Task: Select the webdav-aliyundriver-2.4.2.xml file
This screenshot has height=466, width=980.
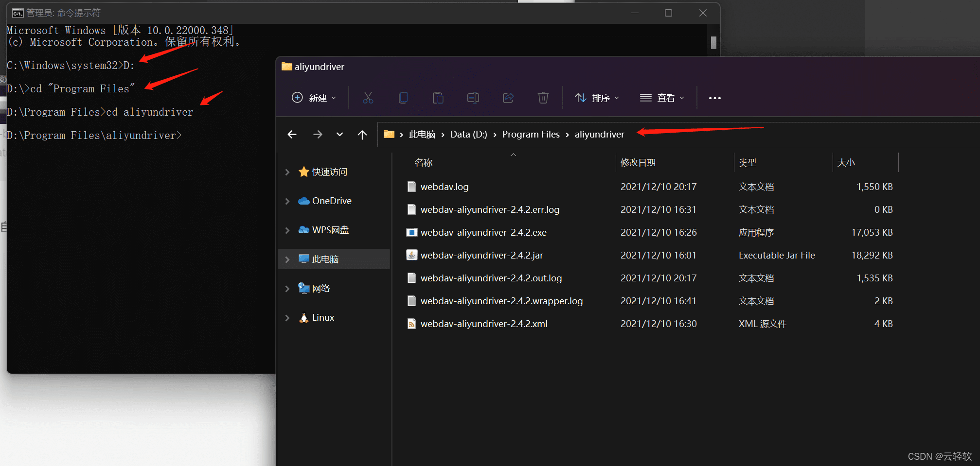Action: click(x=483, y=324)
